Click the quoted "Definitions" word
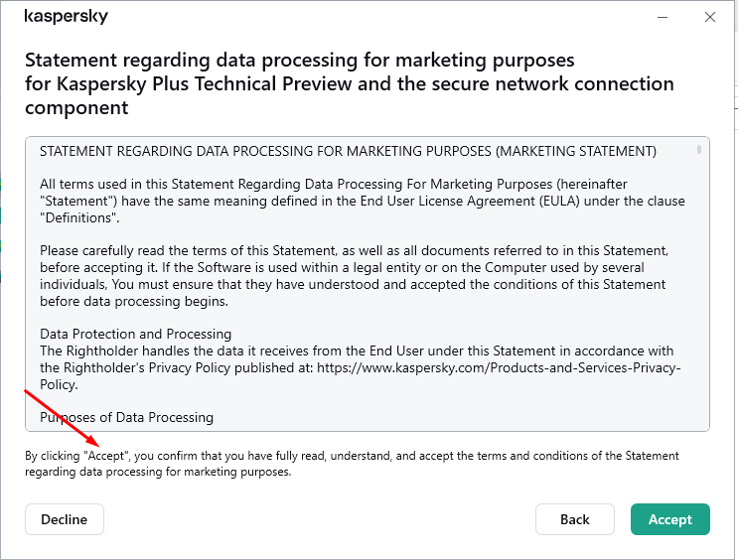Screen dimensions: 738x560 click(78, 217)
